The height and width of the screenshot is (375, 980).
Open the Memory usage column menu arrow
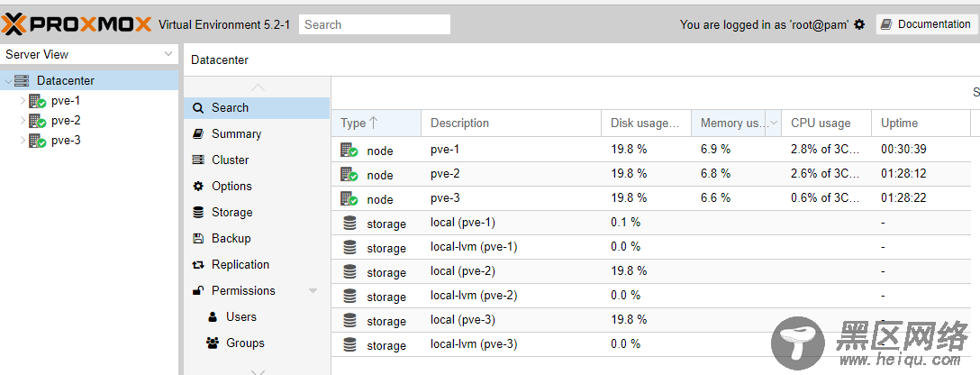coord(775,123)
